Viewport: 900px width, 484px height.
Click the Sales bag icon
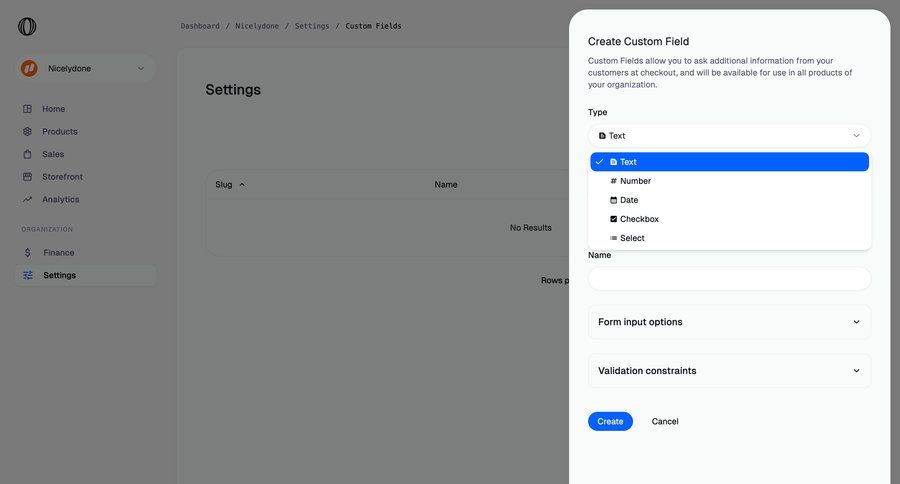point(28,154)
